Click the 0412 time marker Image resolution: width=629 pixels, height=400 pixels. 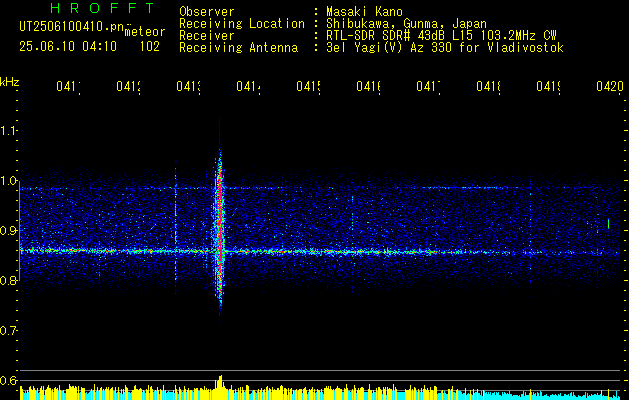[x=128, y=87]
